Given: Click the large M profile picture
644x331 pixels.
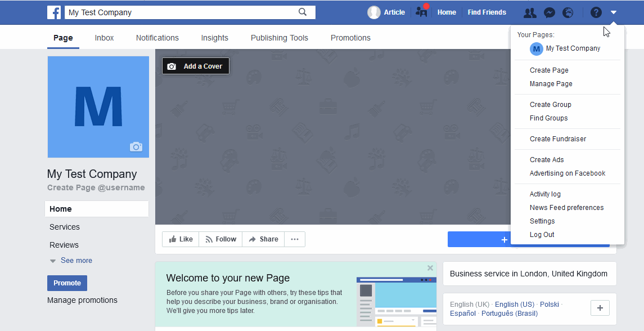Looking at the screenshot, I should 98,107.
